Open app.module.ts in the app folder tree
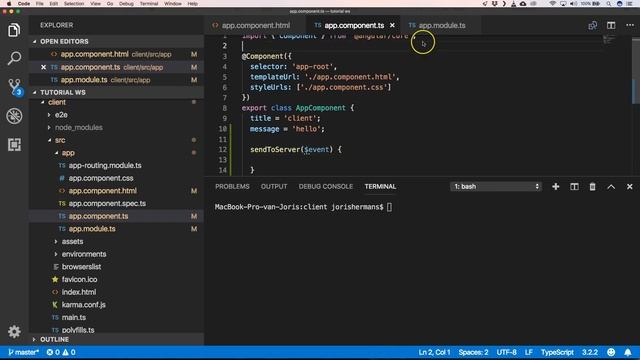 pyautogui.click(x=92, y=229)
